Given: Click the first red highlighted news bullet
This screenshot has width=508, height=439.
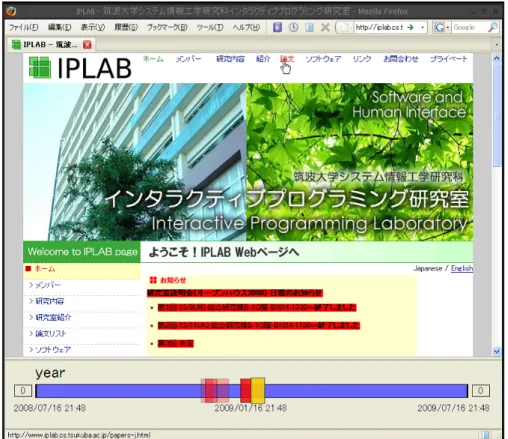Looking at the screenshot, I should [x=257, y=307].
